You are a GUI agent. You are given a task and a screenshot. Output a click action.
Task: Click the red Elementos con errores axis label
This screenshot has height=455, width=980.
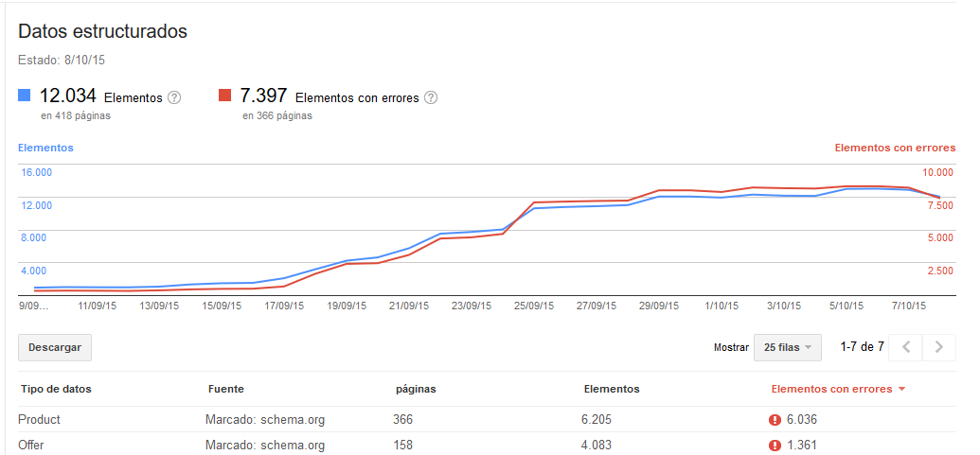[895, 148]
